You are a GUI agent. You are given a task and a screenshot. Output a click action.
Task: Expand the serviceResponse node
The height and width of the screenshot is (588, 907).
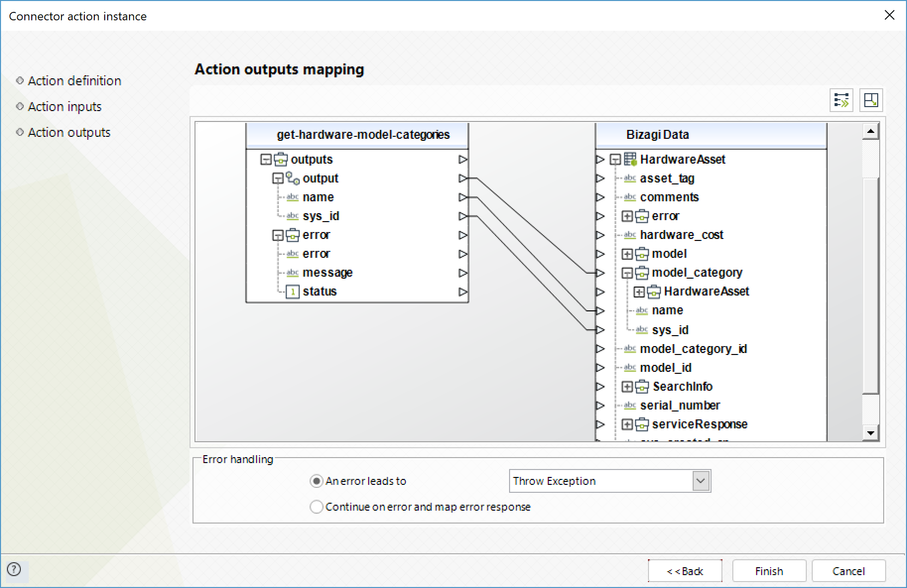(627, 424)
